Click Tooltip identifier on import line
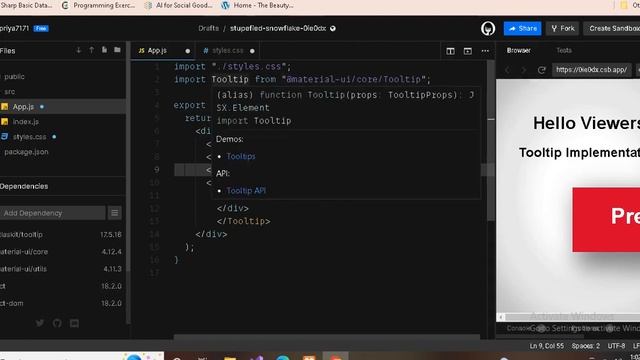 (230, 79)
